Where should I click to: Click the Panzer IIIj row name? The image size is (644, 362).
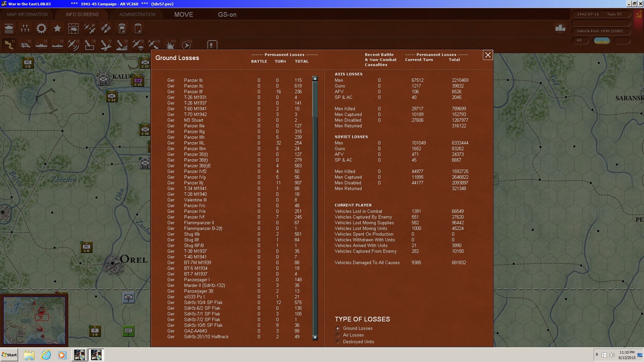[x=194, y=183]
